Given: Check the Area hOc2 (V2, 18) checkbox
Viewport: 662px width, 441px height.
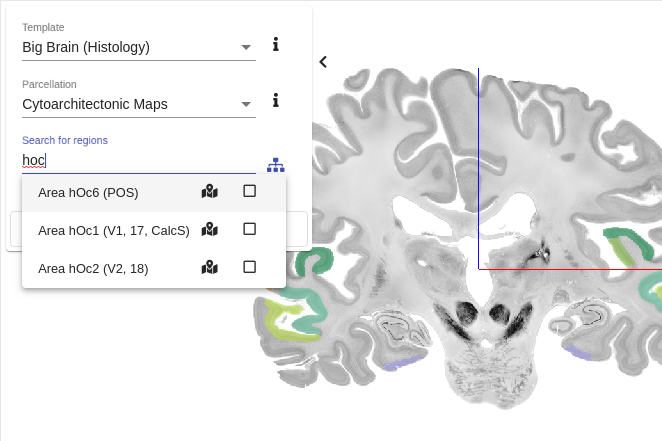Looking at the screenshot, I should [250, 267].
